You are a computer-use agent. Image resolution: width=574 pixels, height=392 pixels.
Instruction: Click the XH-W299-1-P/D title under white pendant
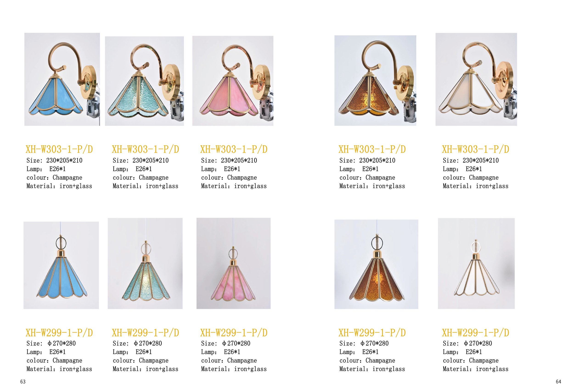[476, 333]
